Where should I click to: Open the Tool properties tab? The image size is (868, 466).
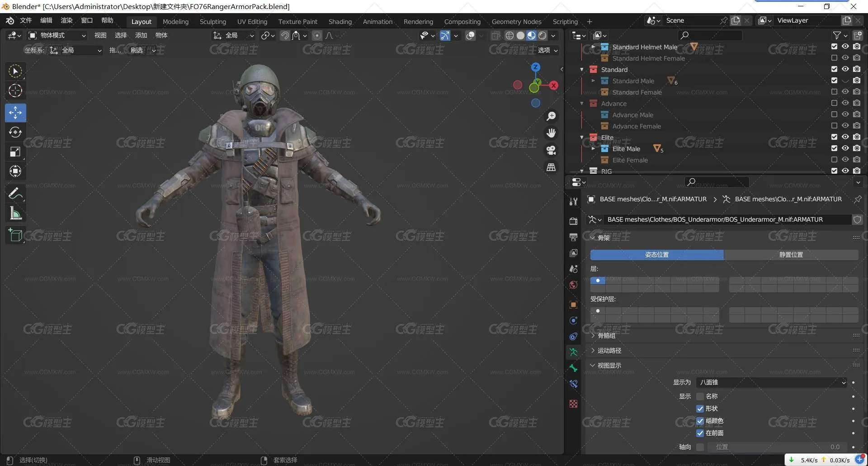(x=573, y=201)
